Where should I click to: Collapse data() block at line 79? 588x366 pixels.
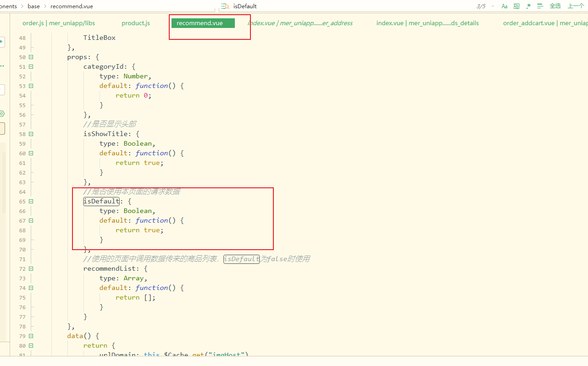[31, 336]
